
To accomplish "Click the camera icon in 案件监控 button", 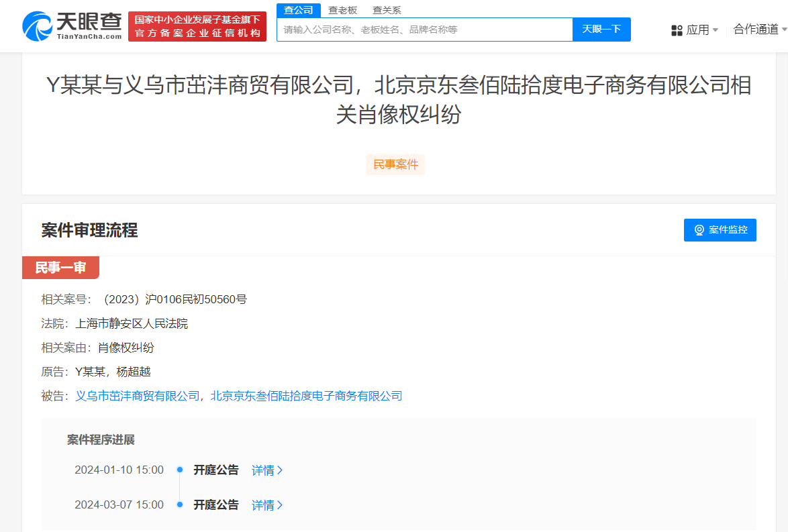I will click(x=699, y=230).
